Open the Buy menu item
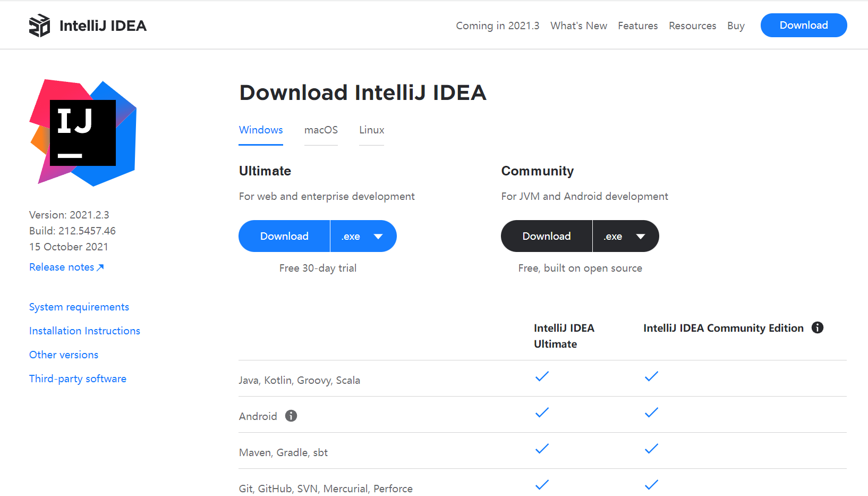 click(x=736, y=26)
